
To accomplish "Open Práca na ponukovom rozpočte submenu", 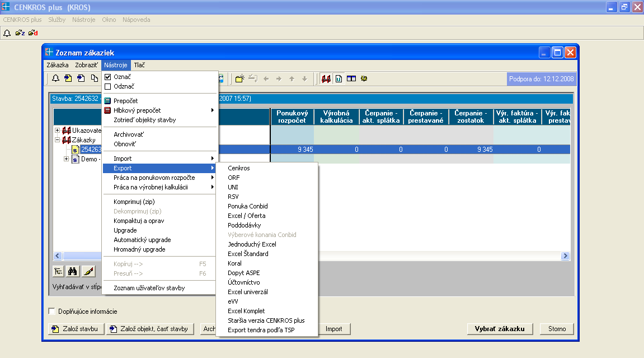I will point(159,178).
